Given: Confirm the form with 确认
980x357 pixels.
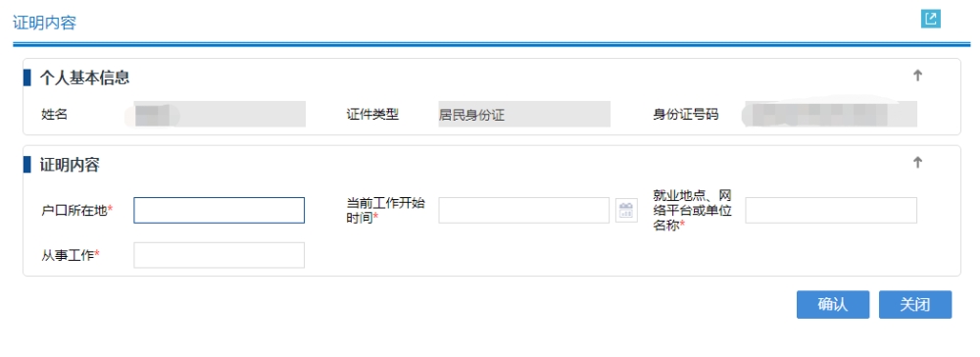Looking at the screenshot, I should [832, 304].
